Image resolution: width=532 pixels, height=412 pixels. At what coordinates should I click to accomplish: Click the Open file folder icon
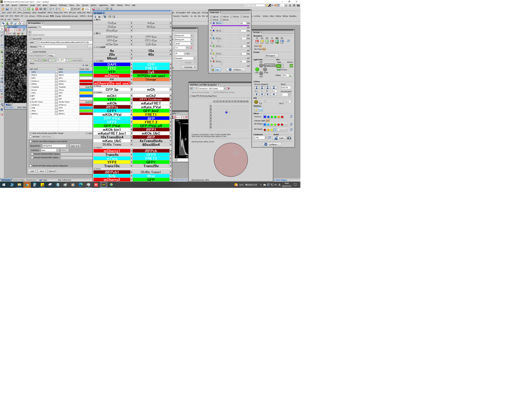3,9
